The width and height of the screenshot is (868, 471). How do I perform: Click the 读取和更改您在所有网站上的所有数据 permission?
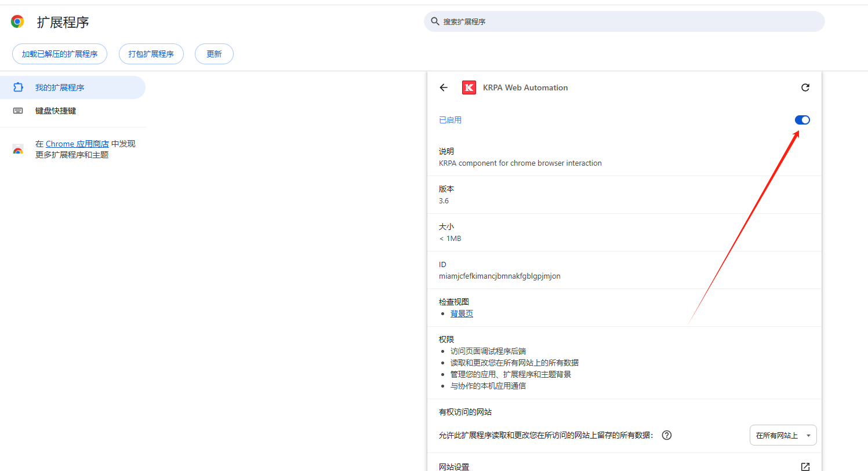tap(514, 363)
